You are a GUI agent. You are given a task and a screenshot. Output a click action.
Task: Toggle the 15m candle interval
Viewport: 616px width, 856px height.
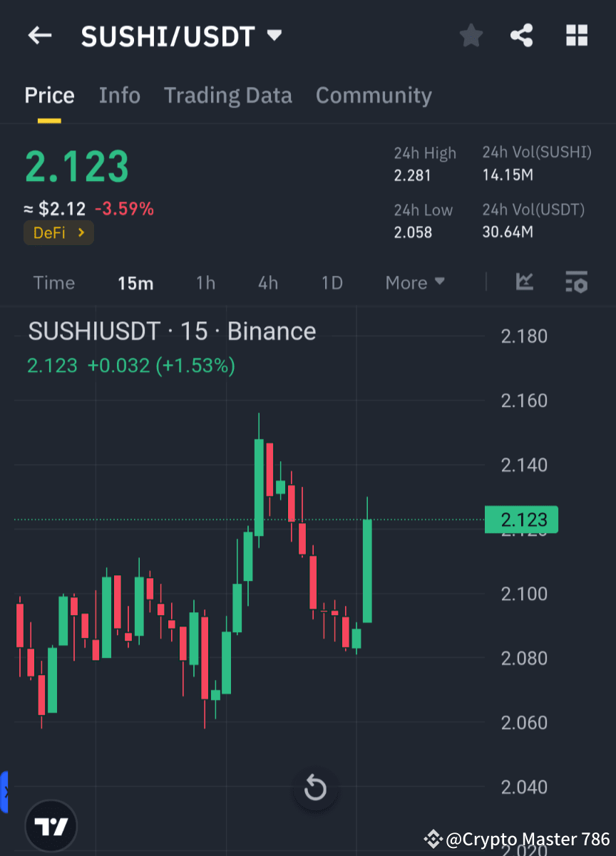(135, 282)
